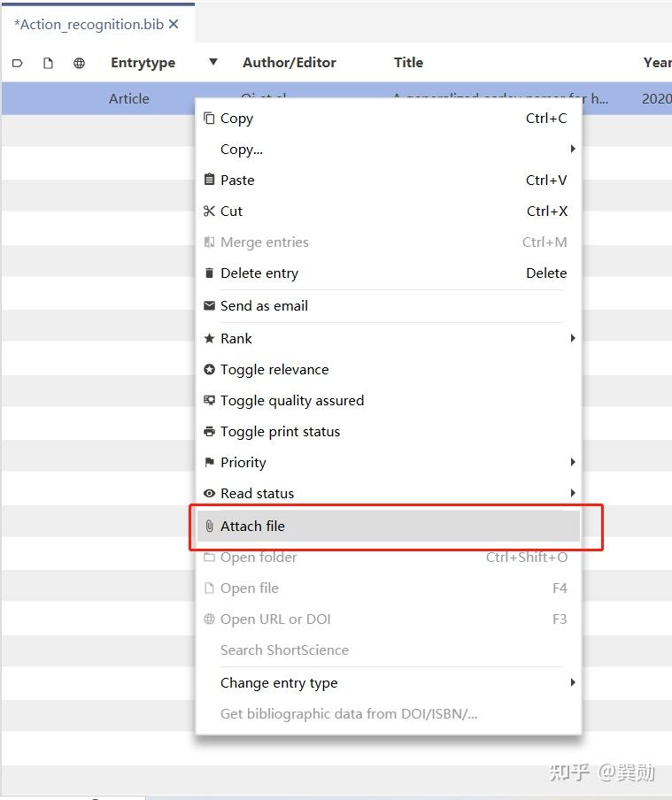This screenshot has height=800, width=672.
Task: Sort by Author/Editor column header
Action: [290, 63]
